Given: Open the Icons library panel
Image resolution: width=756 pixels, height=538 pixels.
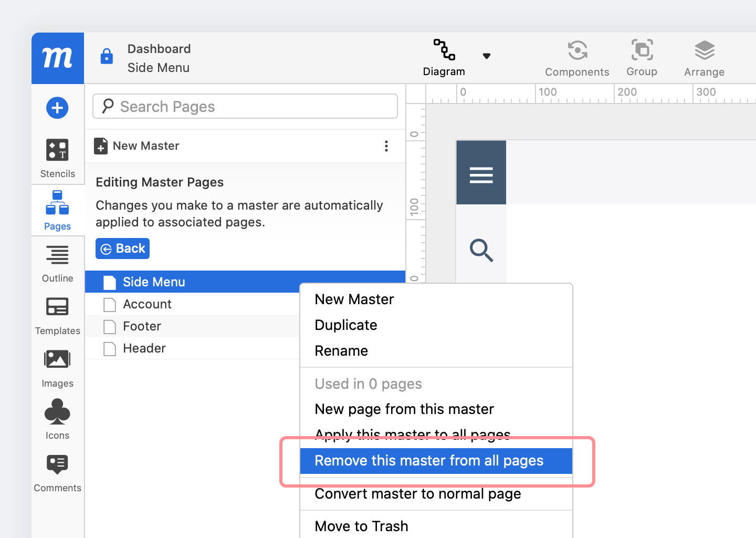Looking at the screenshot, I should [x=57, y=419].
